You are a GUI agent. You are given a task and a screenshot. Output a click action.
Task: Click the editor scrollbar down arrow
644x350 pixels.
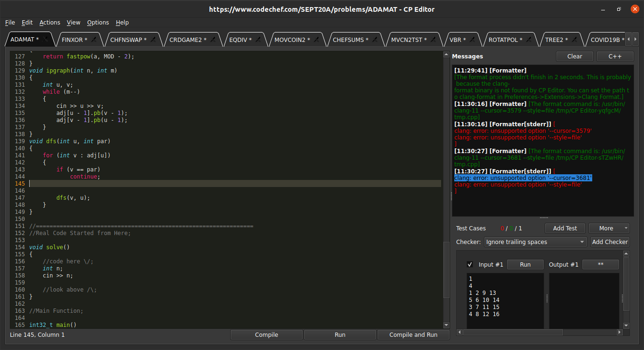click(446, 325)
